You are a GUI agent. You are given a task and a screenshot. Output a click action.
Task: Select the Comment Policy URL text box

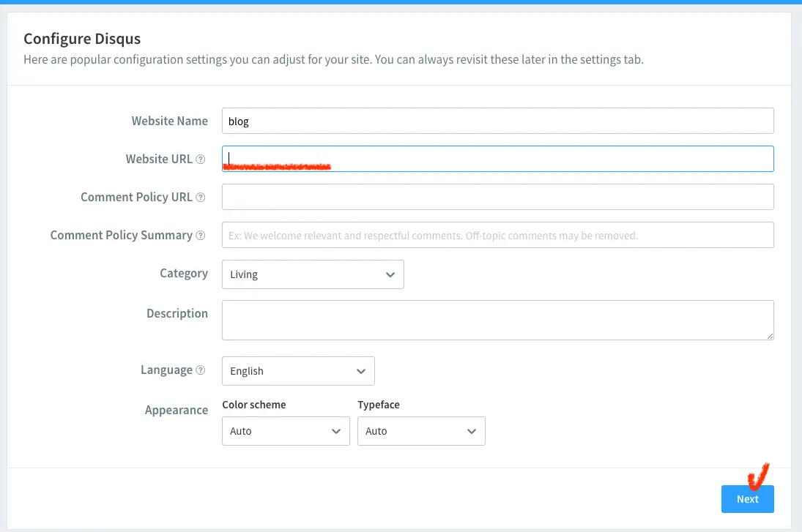[x=497, y=197]
